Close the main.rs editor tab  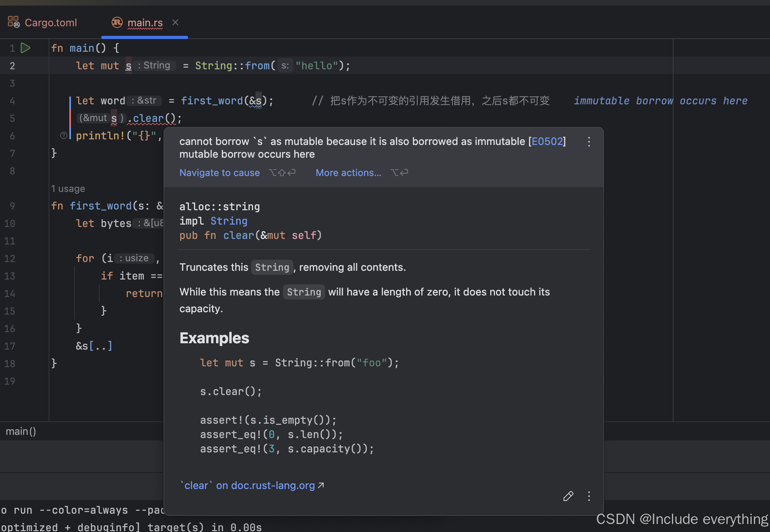pyautogui.click(x=175, y=22)
